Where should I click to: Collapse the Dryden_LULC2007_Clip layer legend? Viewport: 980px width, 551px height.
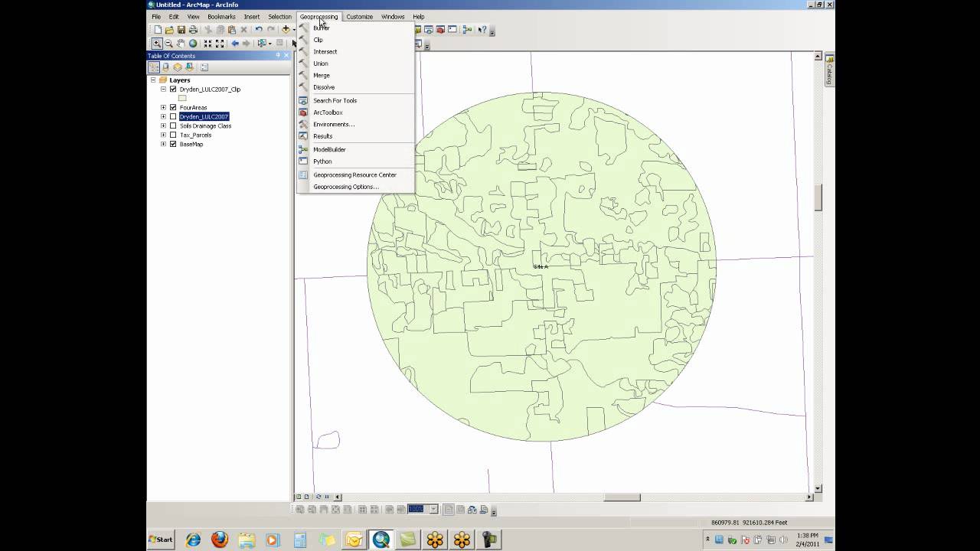163,89
